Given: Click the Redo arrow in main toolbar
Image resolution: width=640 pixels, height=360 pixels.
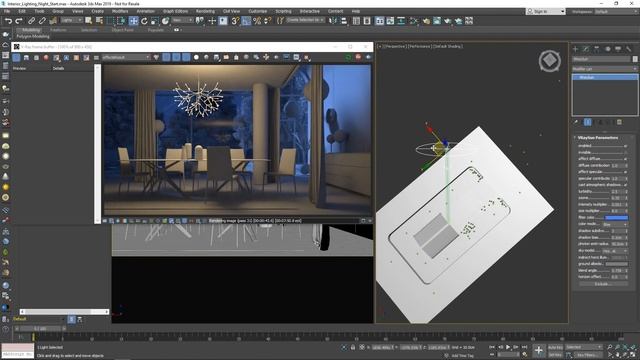Looking at the screenshot, I should tap(19, 21).
